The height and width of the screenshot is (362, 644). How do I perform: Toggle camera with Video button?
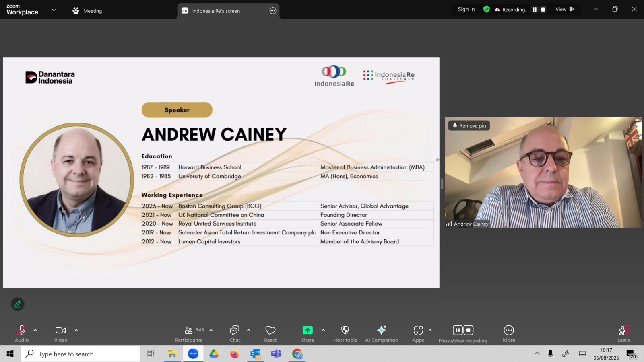61,330
